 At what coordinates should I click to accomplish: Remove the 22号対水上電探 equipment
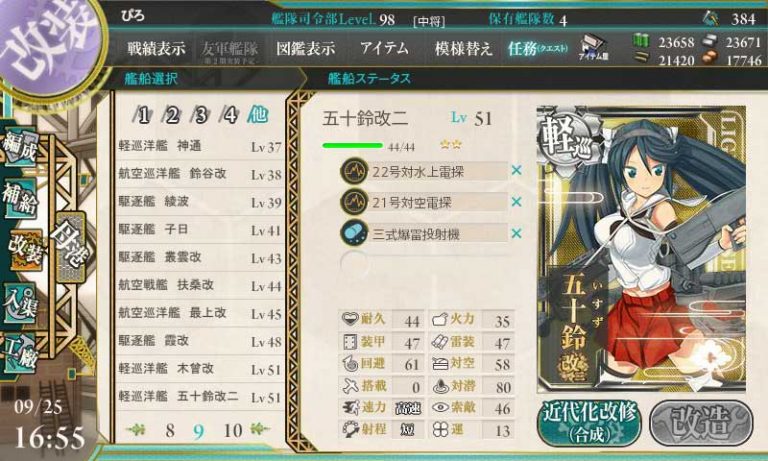[516, 170]
